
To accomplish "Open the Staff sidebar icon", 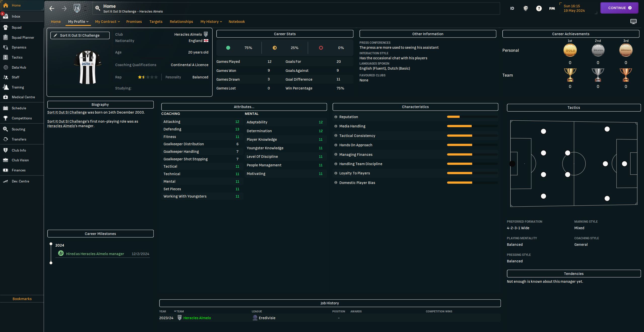I will click(x=6, y=77).
